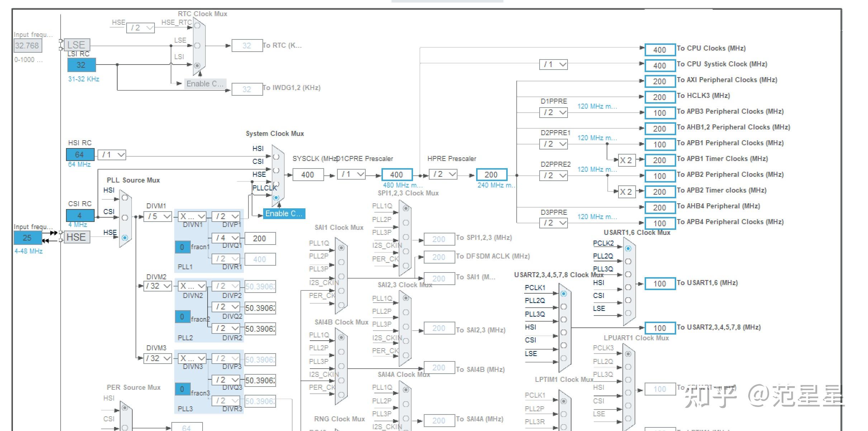Open the D2PPRE1 /2 dropdown

coord(554,144)
